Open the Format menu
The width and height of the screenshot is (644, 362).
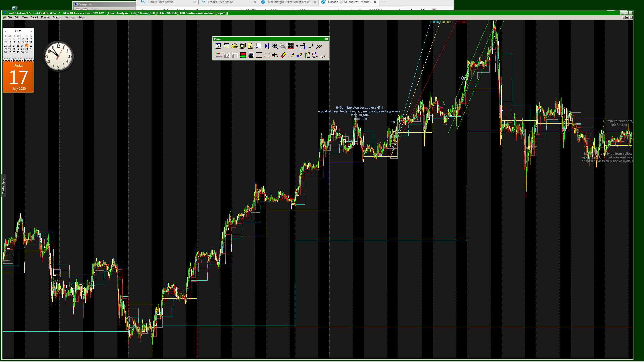tap(45, 17)
